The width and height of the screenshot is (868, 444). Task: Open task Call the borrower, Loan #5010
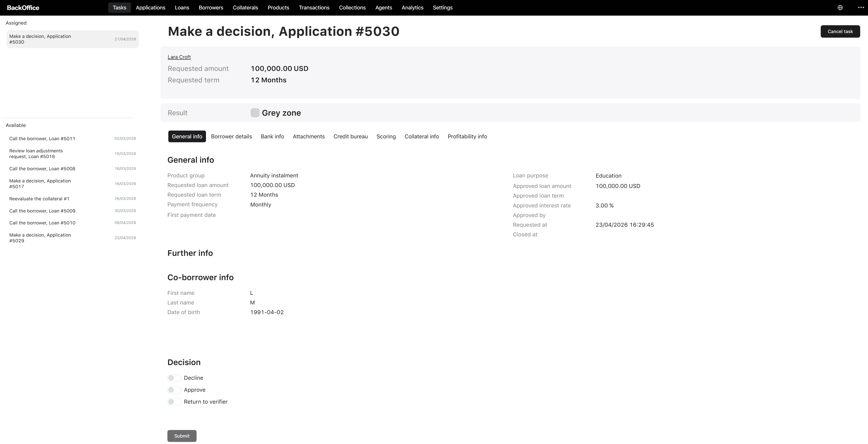click(x=72, y=223)
